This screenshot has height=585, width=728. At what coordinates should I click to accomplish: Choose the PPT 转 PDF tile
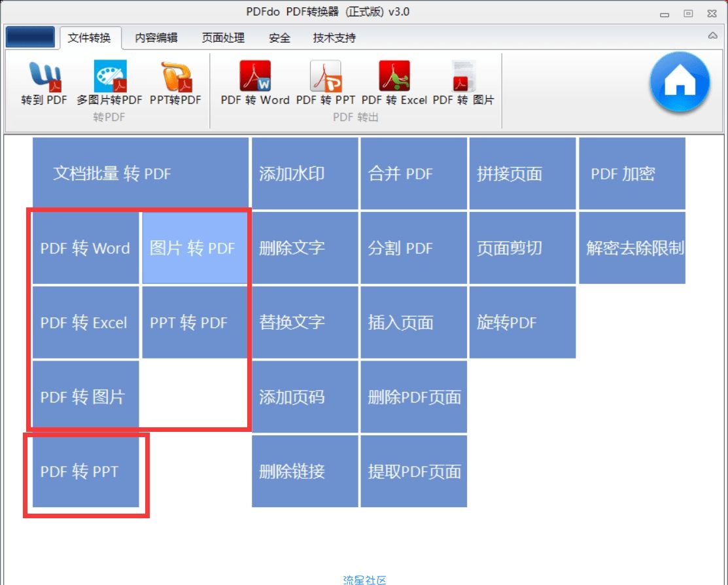(x=194, y=322)
